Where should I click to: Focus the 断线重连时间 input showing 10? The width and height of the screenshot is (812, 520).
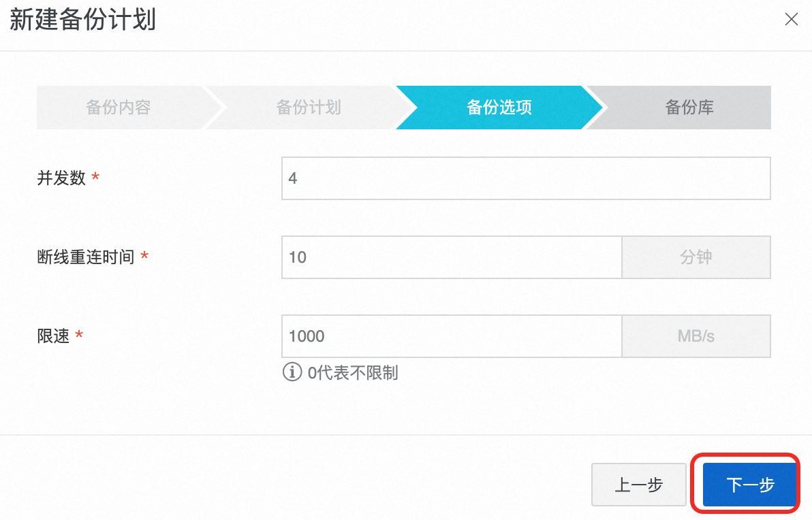[x=452, y=257]
